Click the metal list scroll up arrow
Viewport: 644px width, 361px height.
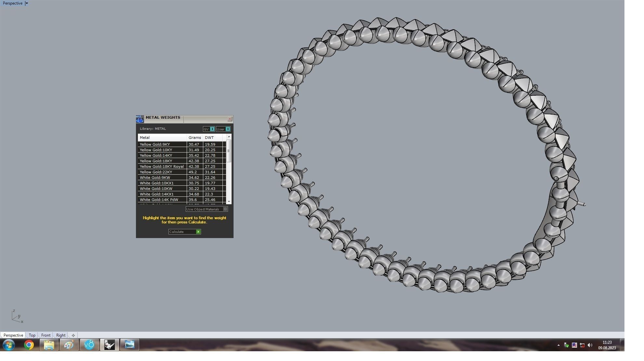[x=229, y=137]
